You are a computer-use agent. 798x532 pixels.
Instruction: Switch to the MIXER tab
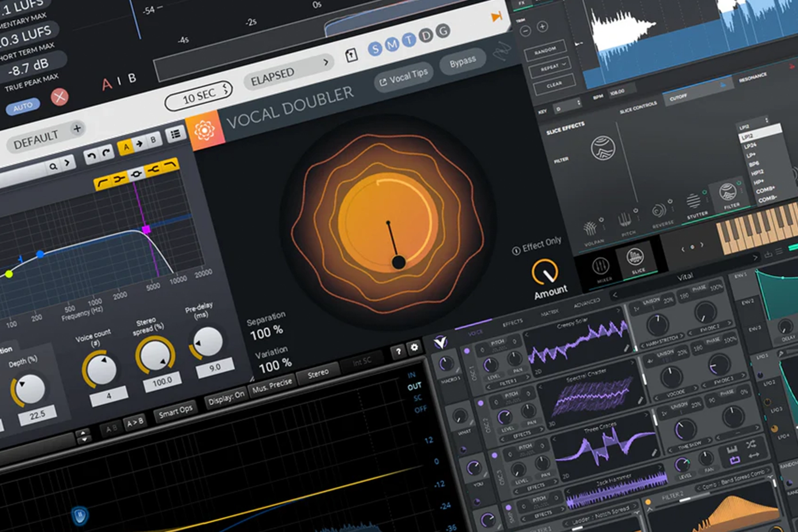[601, 270]
